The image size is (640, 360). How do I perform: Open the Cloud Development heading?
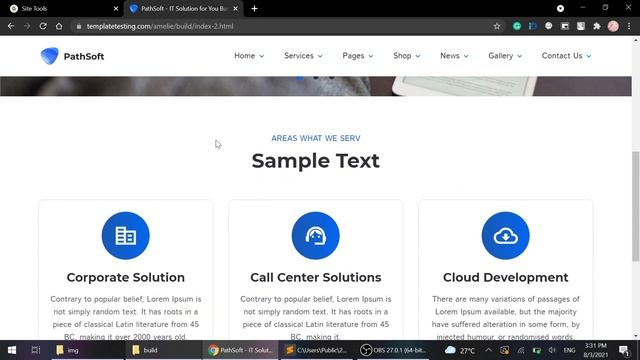tap(505, 278)
